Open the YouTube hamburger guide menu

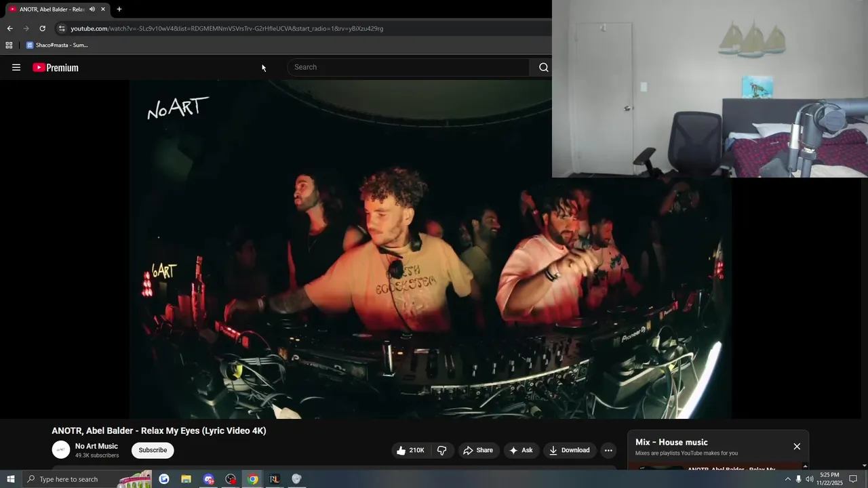[x=16, y=67]
